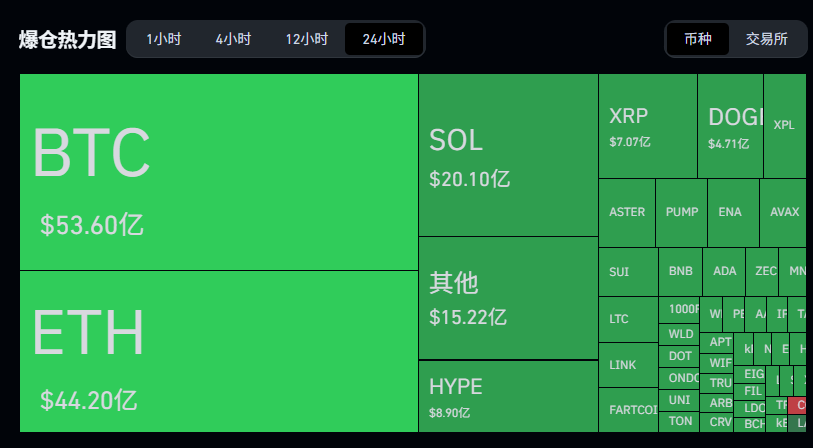Open the BNB heatmap tile

click(x=680, y=272)
